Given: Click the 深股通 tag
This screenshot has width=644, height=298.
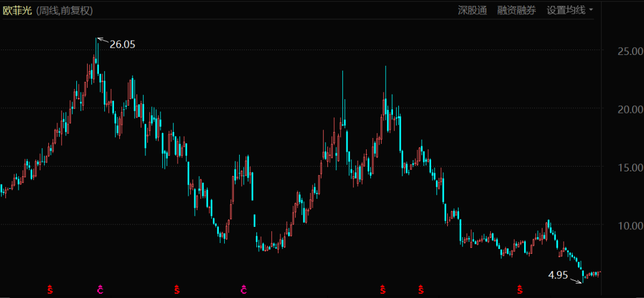Looking at the screenshot, I should click(472, 10).
